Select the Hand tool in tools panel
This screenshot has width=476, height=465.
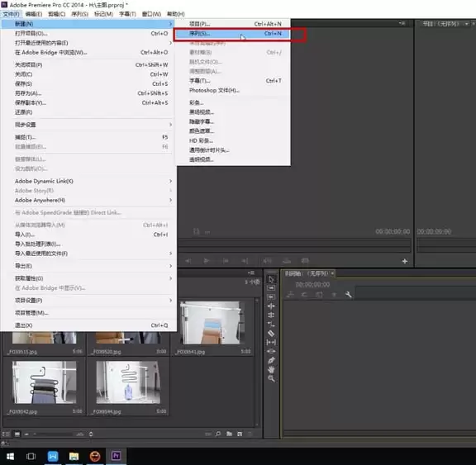[271, 369]
